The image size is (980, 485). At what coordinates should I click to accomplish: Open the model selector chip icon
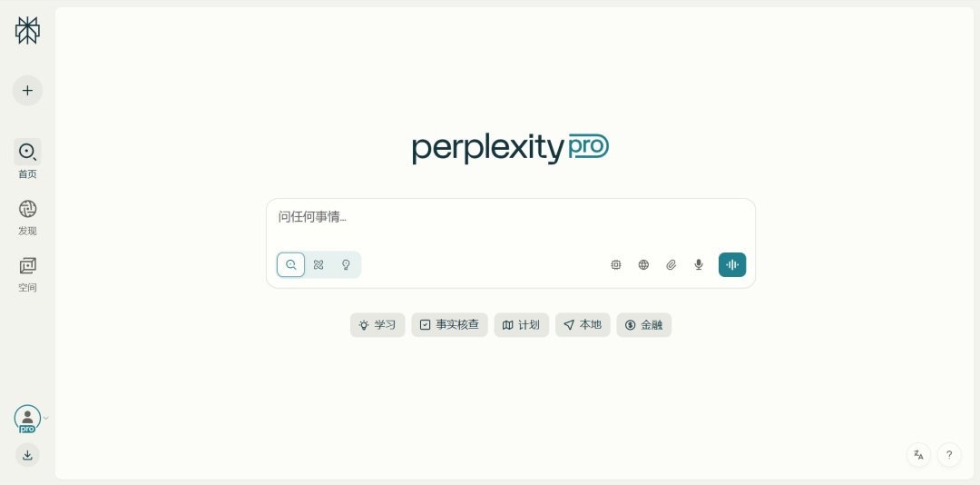616,265
